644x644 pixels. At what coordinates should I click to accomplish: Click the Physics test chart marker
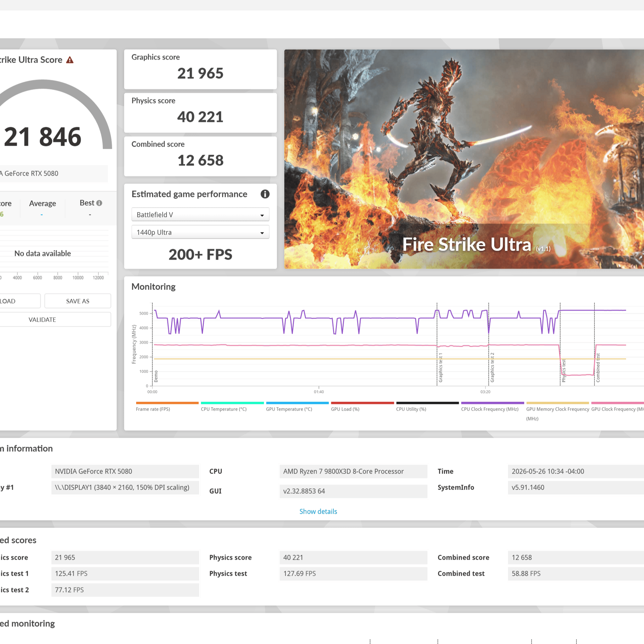coord(564,371)
